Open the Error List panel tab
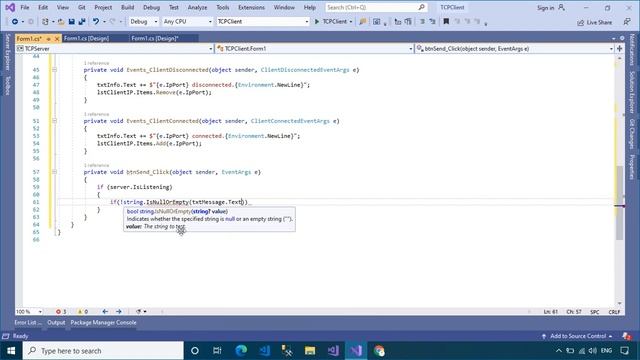640x360 pixels. (x=28, y=322)
